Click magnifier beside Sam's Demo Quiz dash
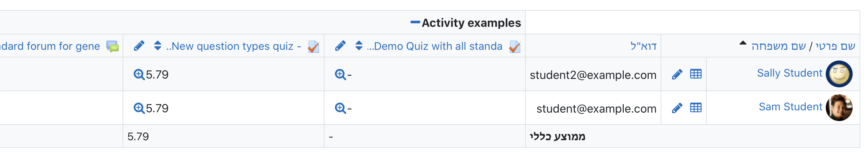The width and height of the screenshot is (868, 167). coord(340,108)
